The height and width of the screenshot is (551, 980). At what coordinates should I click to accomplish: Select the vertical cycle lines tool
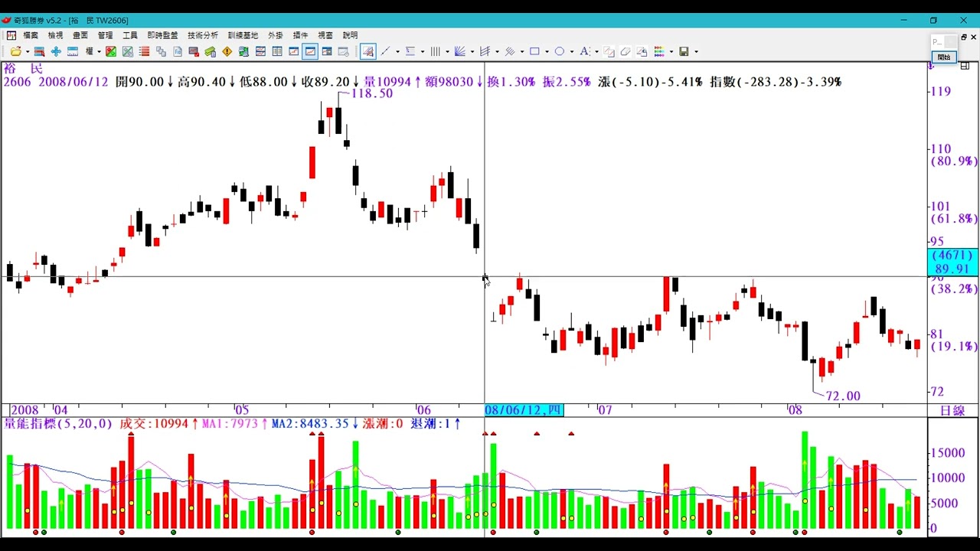coord(435,51)
